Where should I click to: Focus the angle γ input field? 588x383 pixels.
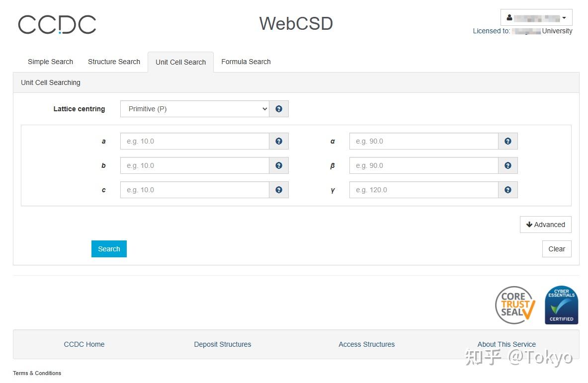pyautogui.click(x=424, y=190)
